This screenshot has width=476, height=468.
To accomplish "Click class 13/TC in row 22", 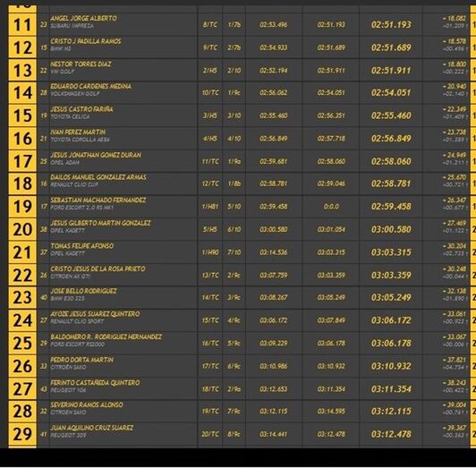I will point(210,275).
